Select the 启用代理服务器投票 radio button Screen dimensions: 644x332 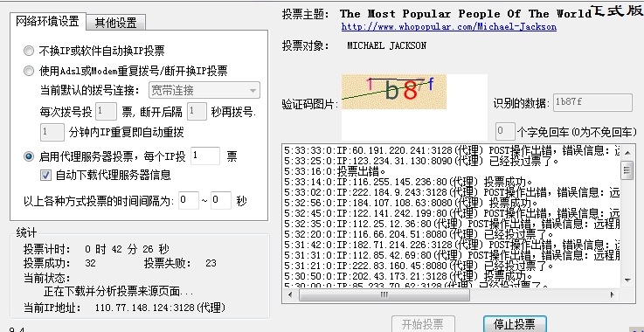[x=29, y=156]
